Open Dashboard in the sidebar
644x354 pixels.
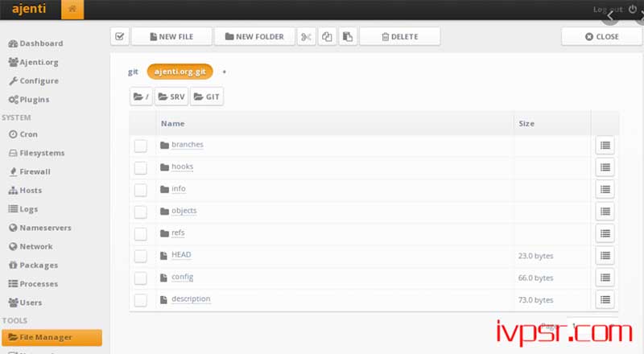click(x=35, y=43)
